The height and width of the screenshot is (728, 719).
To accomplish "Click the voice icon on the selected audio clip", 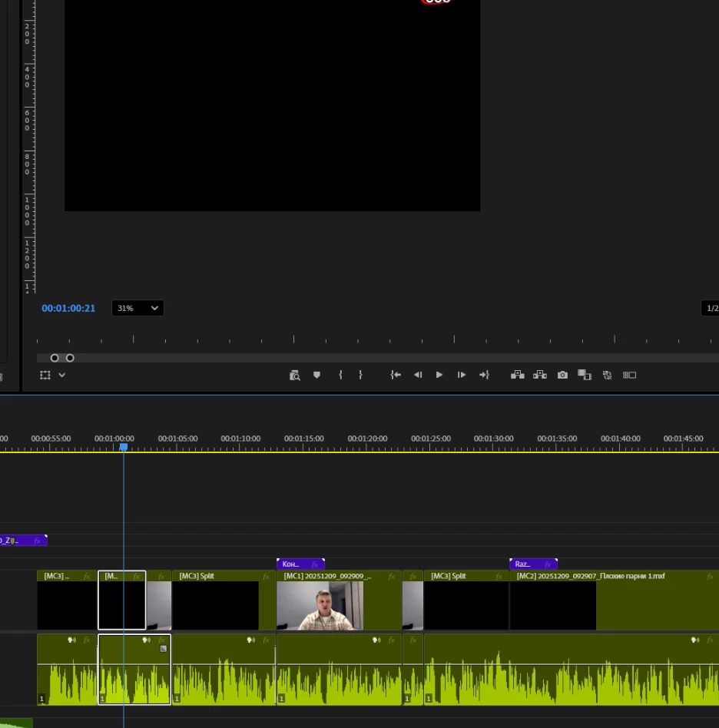I will pos(146,640).
